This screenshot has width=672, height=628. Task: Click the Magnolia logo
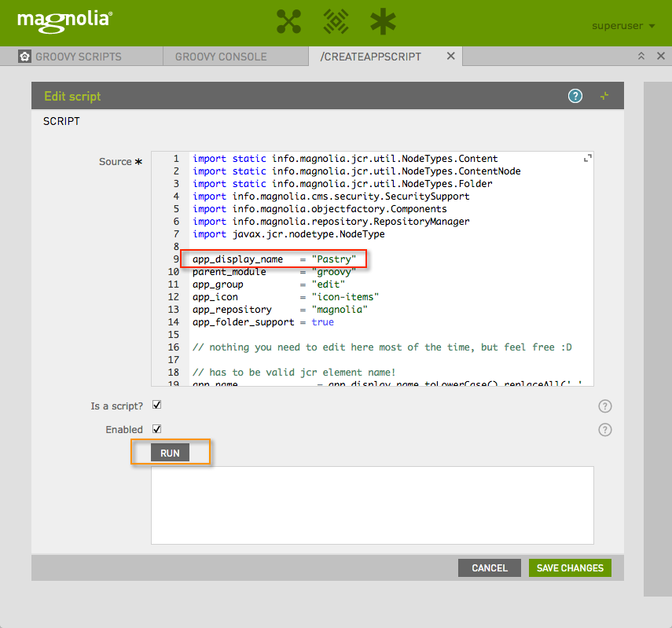click(x=64, y=22)
